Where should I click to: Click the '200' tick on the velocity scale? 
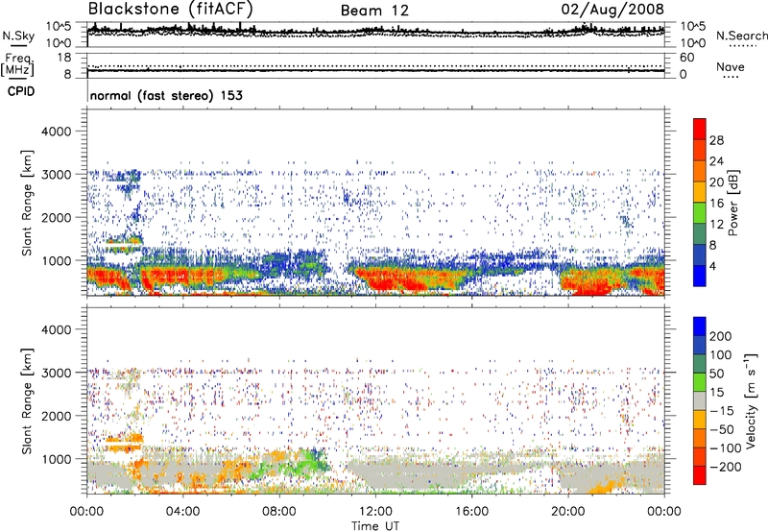point(721,336)
